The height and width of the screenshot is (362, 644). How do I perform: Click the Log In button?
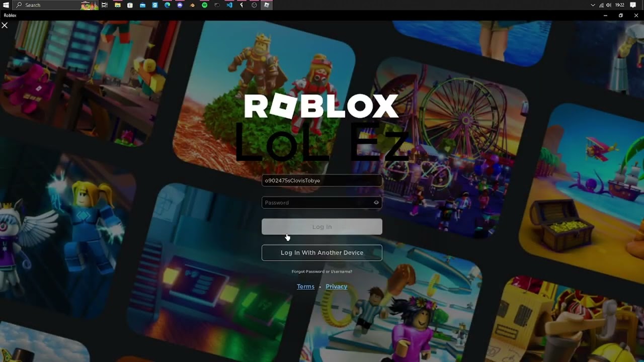click(x=322, y=227)
